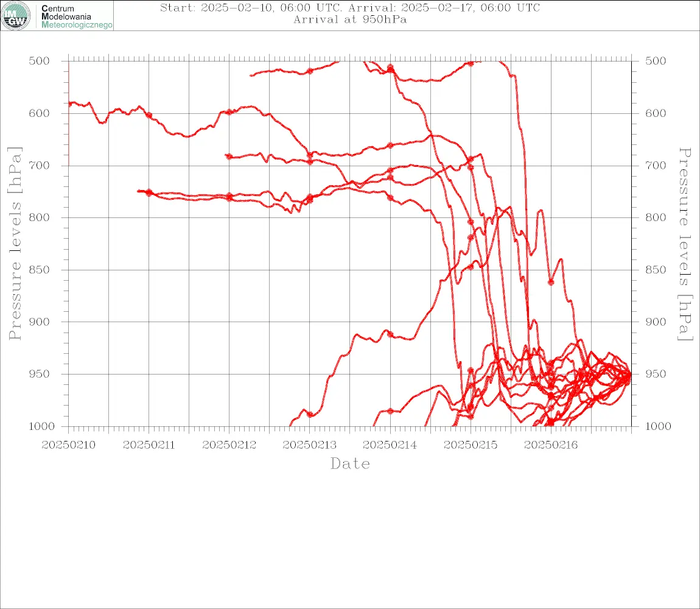The width and height of the screenshot is (700, 609).
Task: Click the trajectory marker near 680 hPa on 20250212
Action: pos(229,157)
